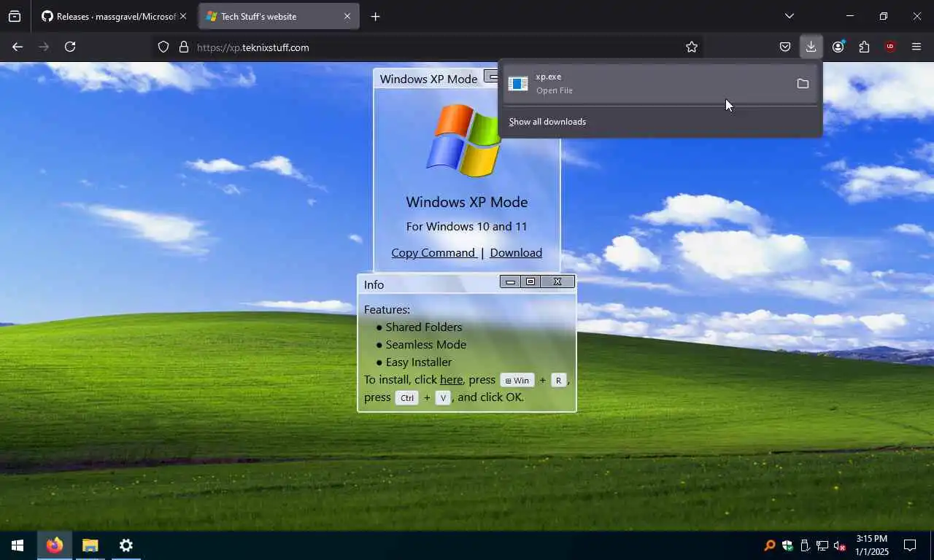
Task: Open network status from the tray
Action: 822,545
